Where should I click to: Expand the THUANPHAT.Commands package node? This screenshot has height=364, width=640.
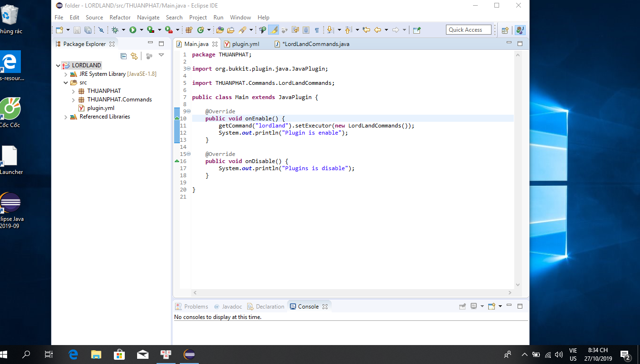pos(74,100)
